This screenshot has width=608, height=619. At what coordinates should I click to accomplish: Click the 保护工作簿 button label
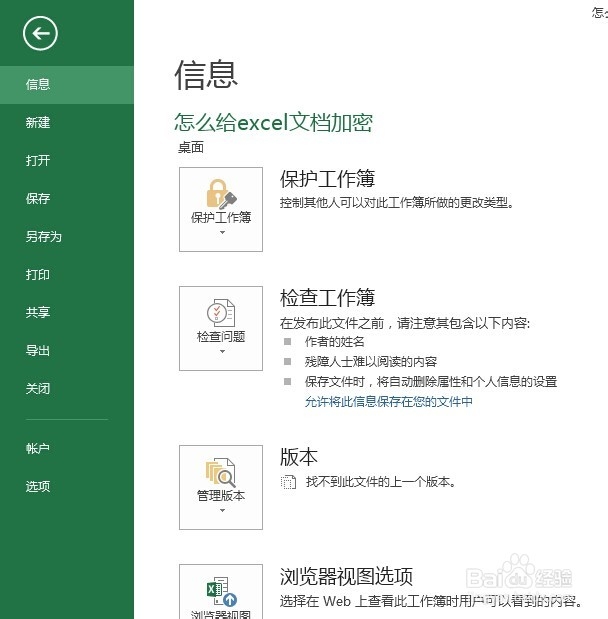point(221,218)
